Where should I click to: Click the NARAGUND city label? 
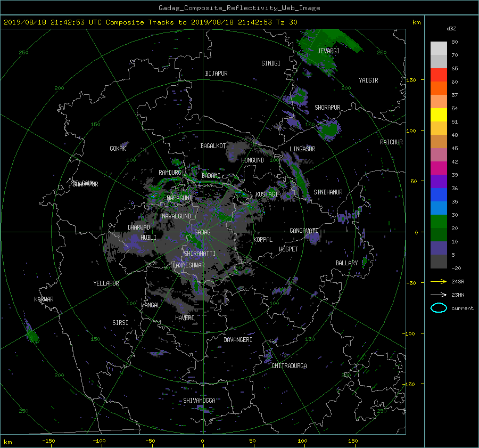point(180,198)
